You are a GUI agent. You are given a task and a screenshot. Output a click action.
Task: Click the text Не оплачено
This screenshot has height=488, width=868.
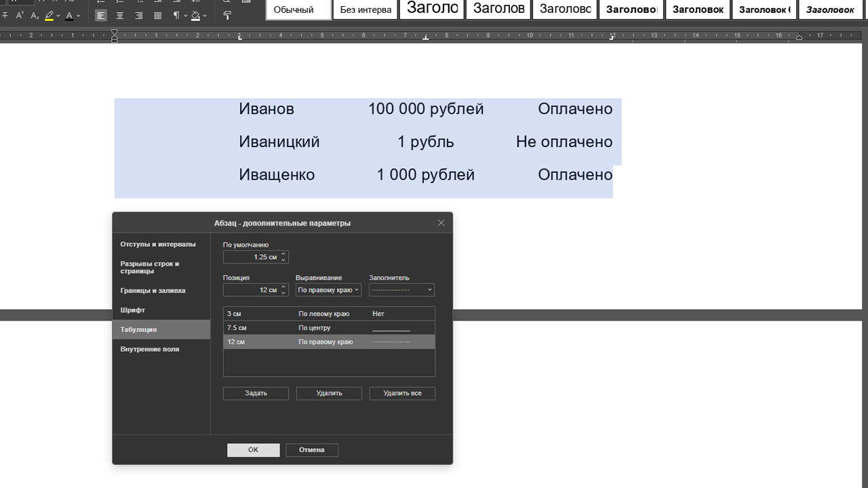tap(564, 142)
